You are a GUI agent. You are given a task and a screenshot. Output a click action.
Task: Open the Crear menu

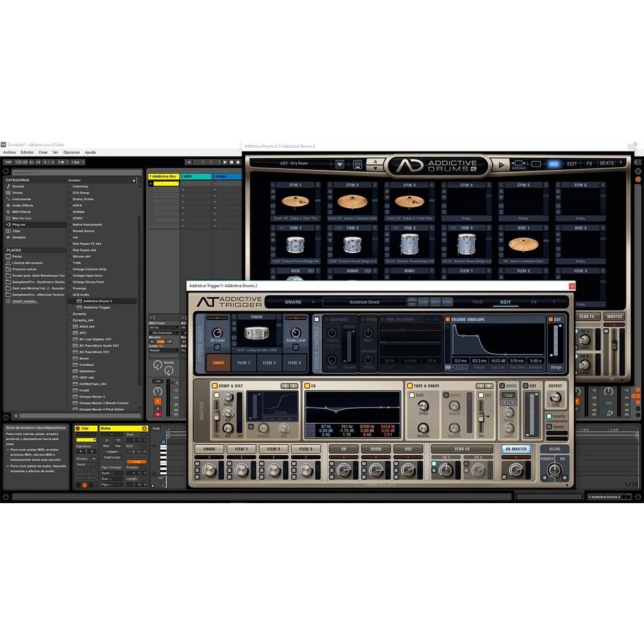coord(43,152)
